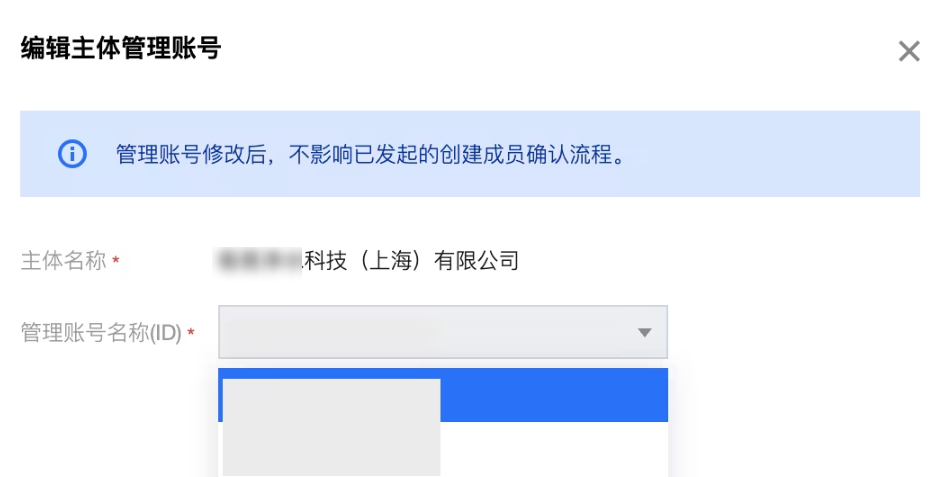This screenshot has width=939, height=477.
Task: Choose the second white dropdown option
Action: (x=443, y=449)
